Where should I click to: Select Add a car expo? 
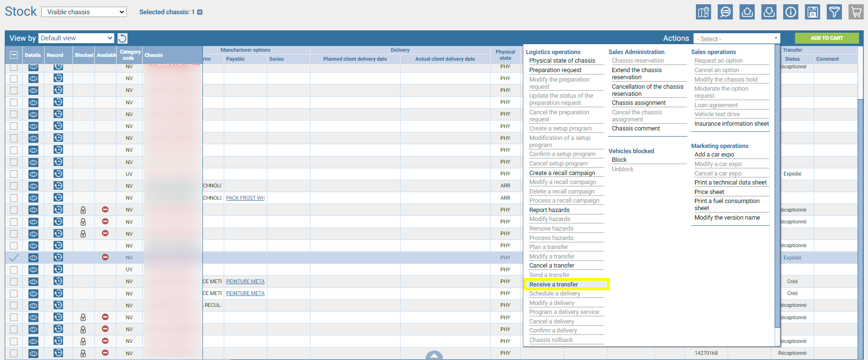click(714, 155)
